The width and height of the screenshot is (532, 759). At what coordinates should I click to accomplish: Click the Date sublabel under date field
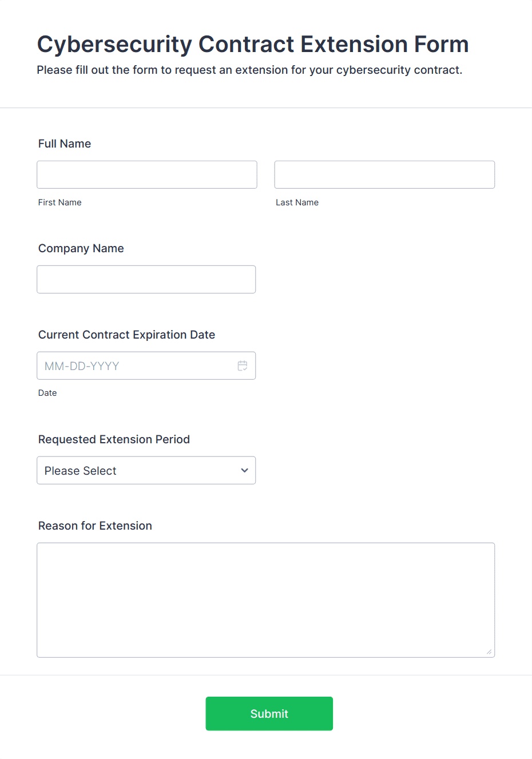click(x=47, y=393)
